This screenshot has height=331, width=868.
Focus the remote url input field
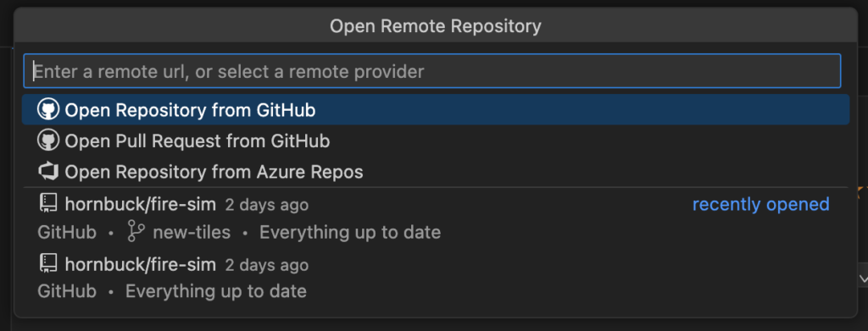431,71
